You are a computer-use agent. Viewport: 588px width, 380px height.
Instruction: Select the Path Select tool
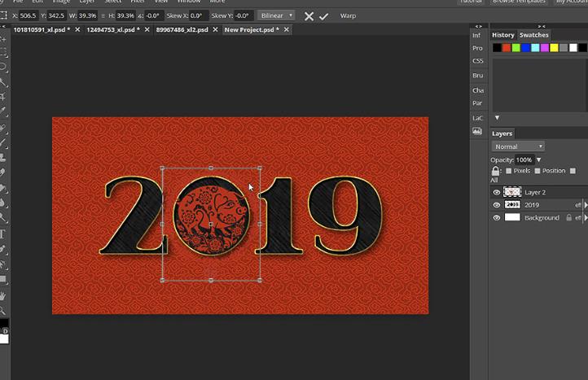coord(3,264)
